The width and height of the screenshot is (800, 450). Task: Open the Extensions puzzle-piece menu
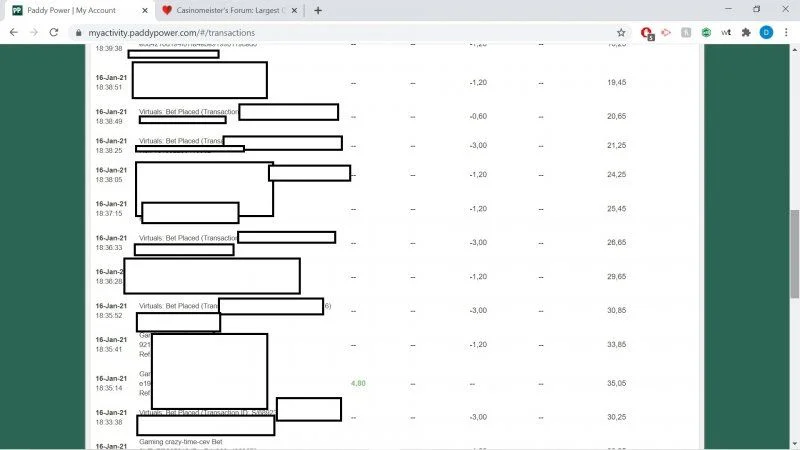[746, 33]
